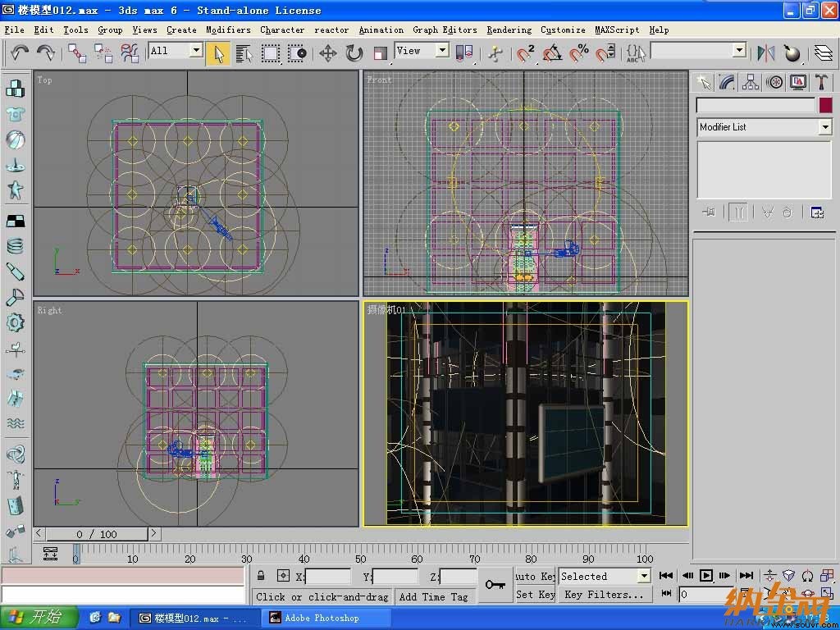840x630 pixels.
Task: Select the Select and Move tool
Action: coord(327,53)
